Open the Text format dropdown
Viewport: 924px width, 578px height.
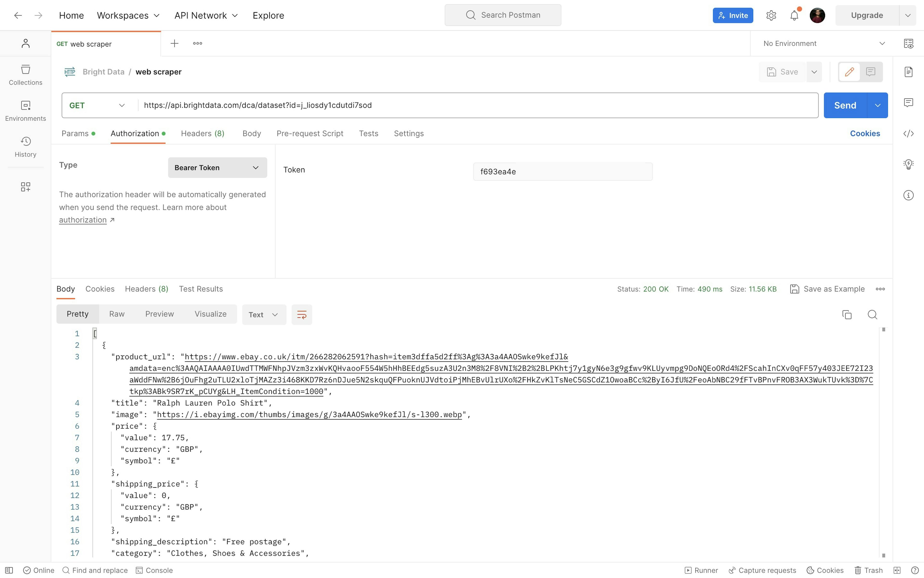(264, 315)
